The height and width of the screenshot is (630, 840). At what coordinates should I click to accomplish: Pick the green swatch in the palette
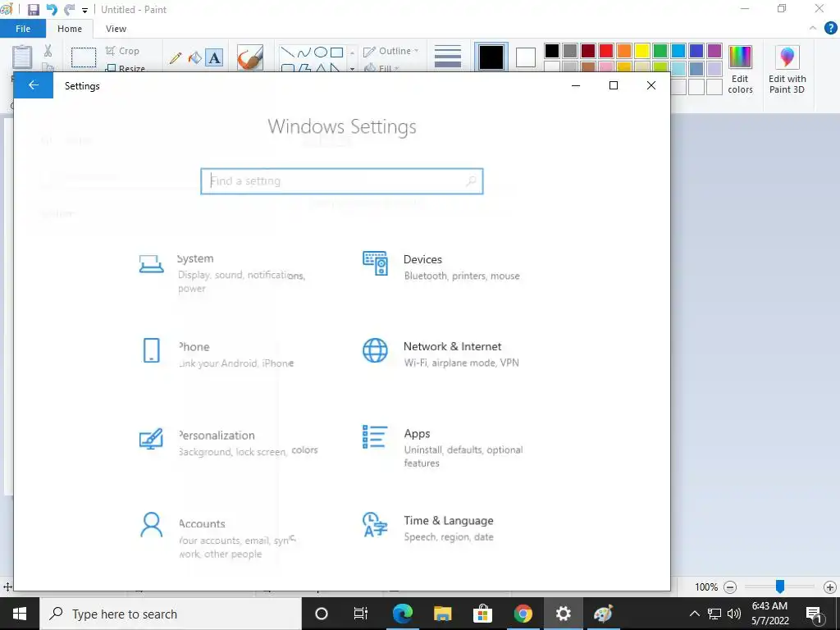(660, 51)
